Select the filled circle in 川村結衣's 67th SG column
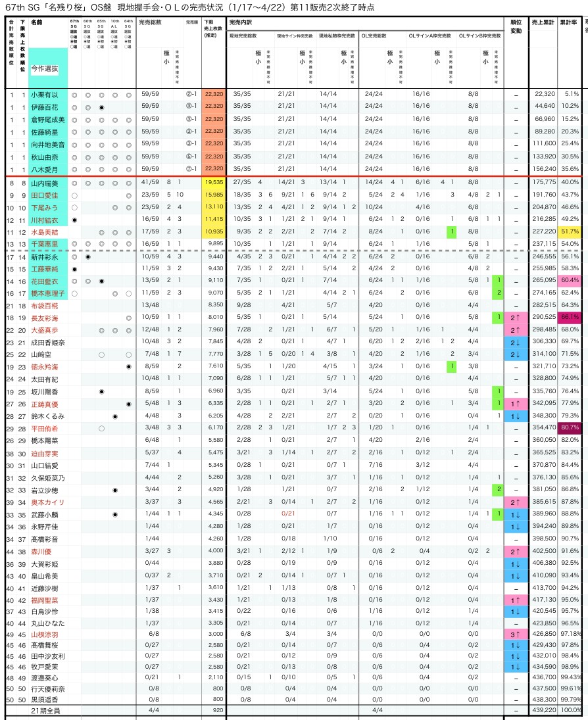Screen dimensions: 588x720 74,220
